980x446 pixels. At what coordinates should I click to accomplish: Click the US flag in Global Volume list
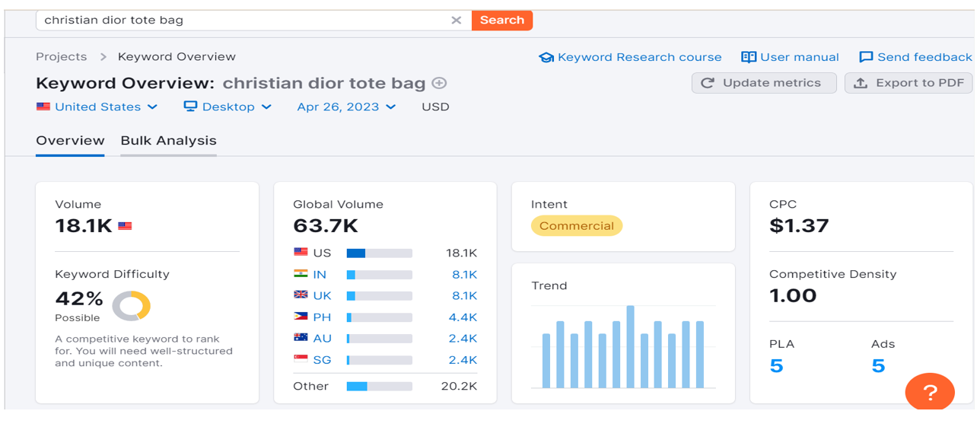(301, 253)
